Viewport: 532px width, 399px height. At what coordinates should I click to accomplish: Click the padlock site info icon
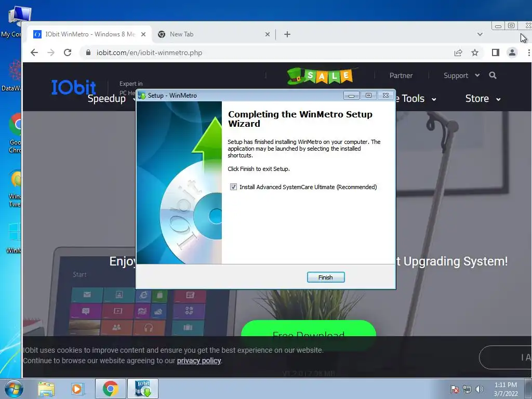tap(88, 52)
